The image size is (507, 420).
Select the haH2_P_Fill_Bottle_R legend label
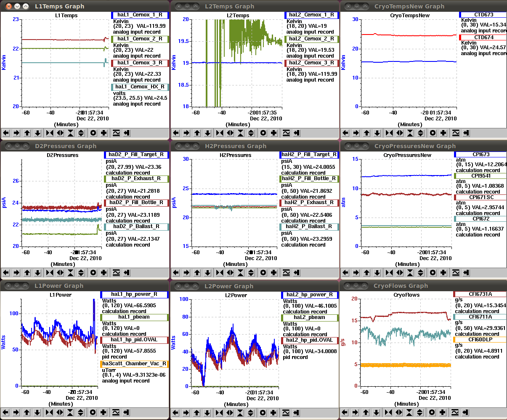(309, 178)
